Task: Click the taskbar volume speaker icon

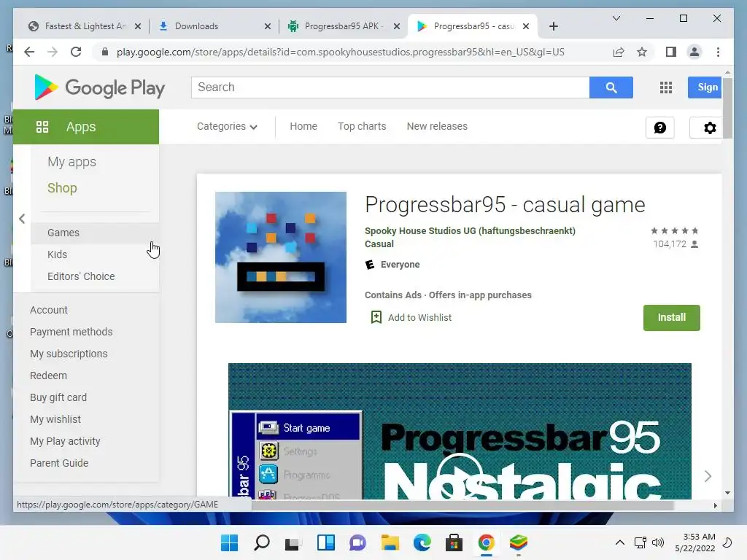Action: click(658, 542)
